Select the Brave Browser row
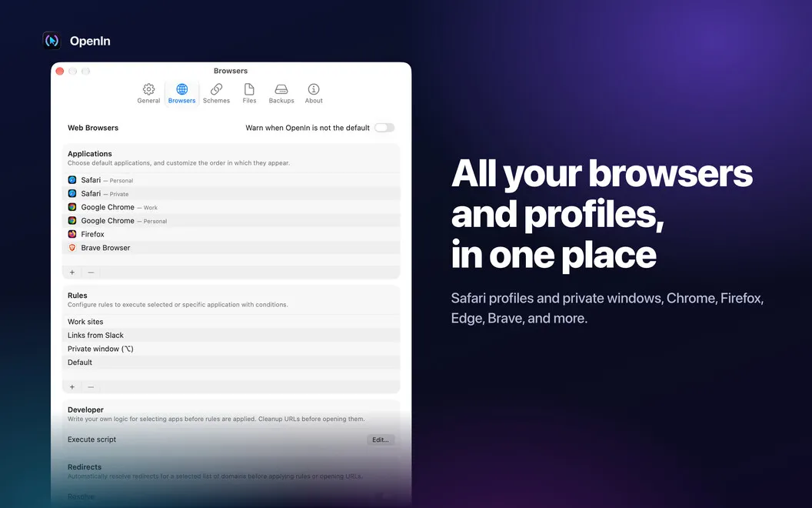 pos(231,247)
